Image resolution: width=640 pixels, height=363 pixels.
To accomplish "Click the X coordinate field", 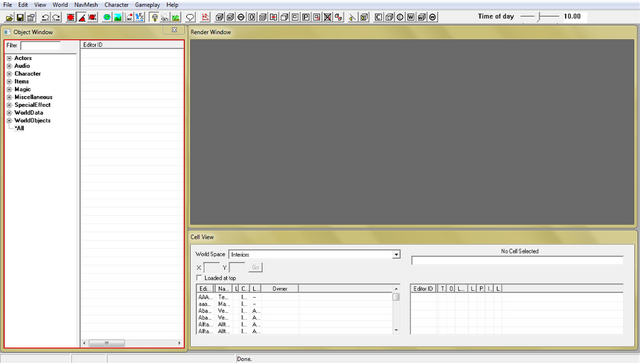I will coord(211,267).
